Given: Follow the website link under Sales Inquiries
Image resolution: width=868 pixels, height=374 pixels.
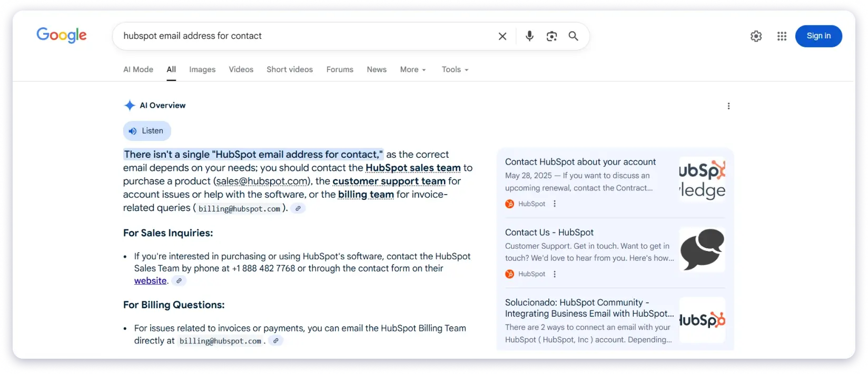Looking at the screenshot, I should (x=150, y=281).
